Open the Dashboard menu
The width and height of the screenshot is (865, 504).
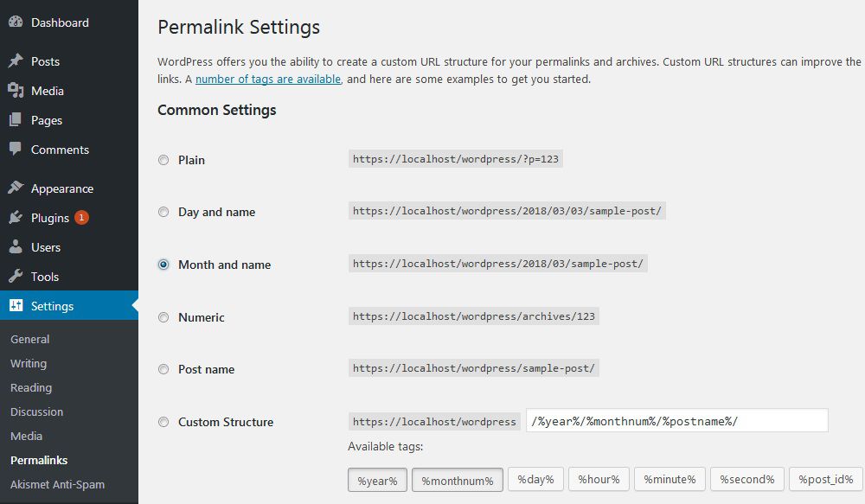pos(60,22)
